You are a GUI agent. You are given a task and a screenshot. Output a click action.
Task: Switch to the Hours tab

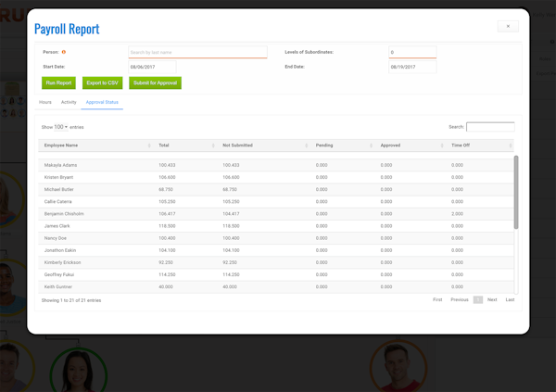coord(45,102)
